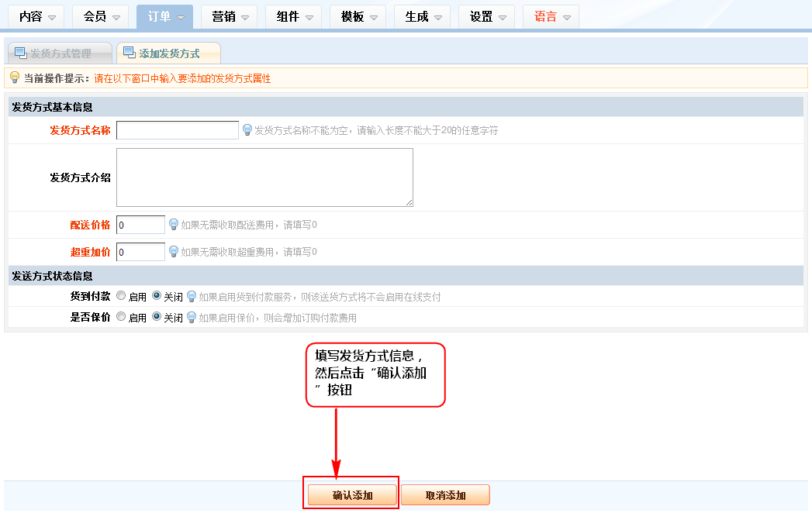Open the 会员 top menu
This screenshot has width=812, height=513.
click(100, 16)
